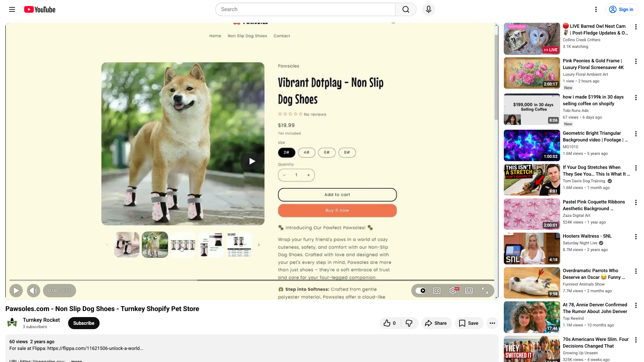Viewport: 644px width, 362px height.
Task: Click the Collins Creek Critters channel name
Action: tap(581, 40)
